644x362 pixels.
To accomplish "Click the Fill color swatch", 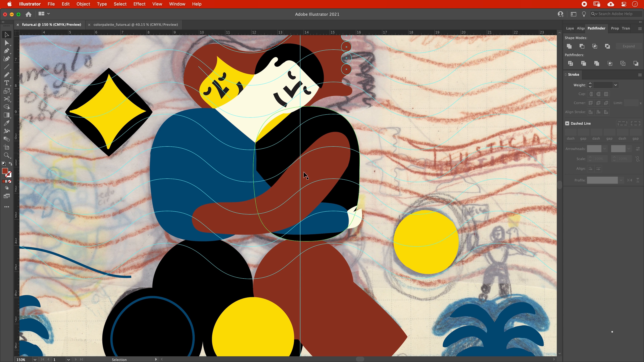I will (x=5, y=171).
